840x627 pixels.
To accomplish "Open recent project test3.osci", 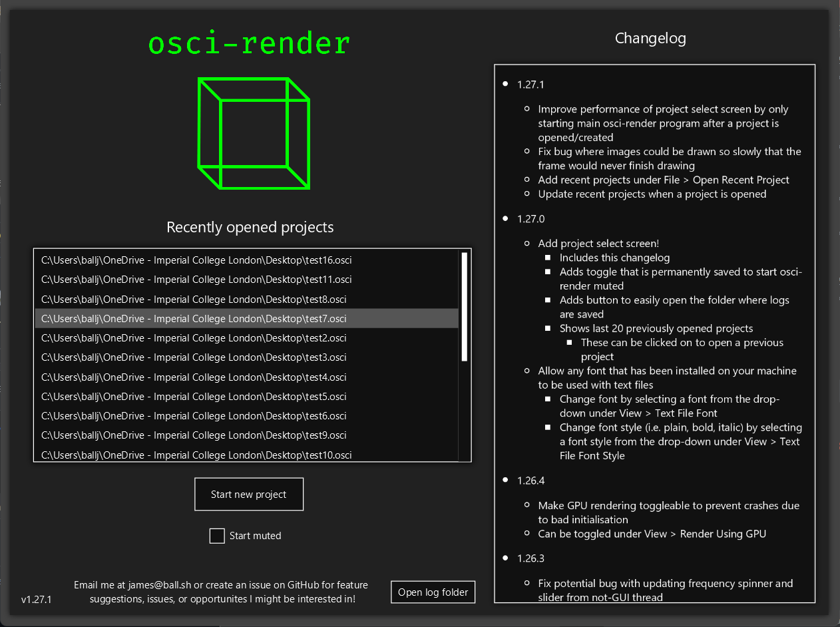I will 194,357.
